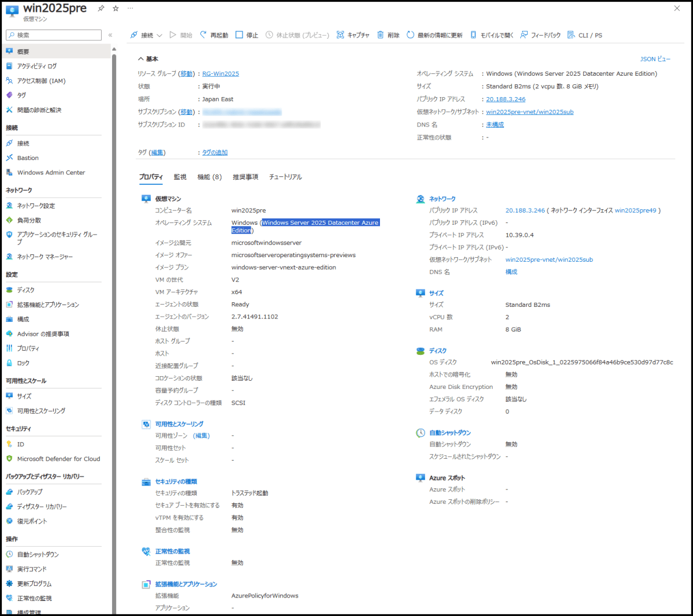693x616 pixels.
Task: Click 再起動 restart toolbar button
Action: coord(214,35)
